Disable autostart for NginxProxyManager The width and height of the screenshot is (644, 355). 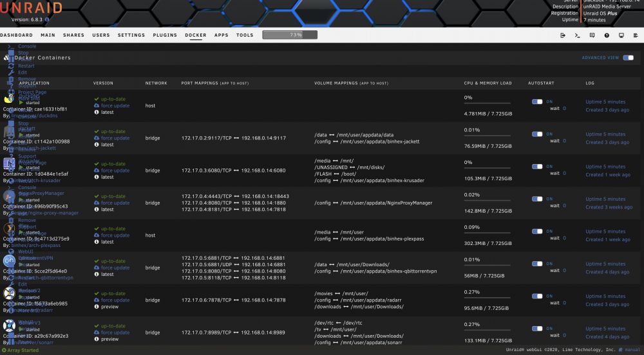pos(537,199)
